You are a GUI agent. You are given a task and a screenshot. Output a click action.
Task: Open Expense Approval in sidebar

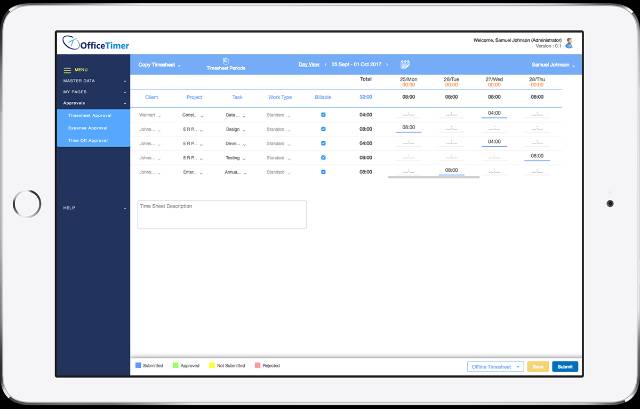(90, 128)
